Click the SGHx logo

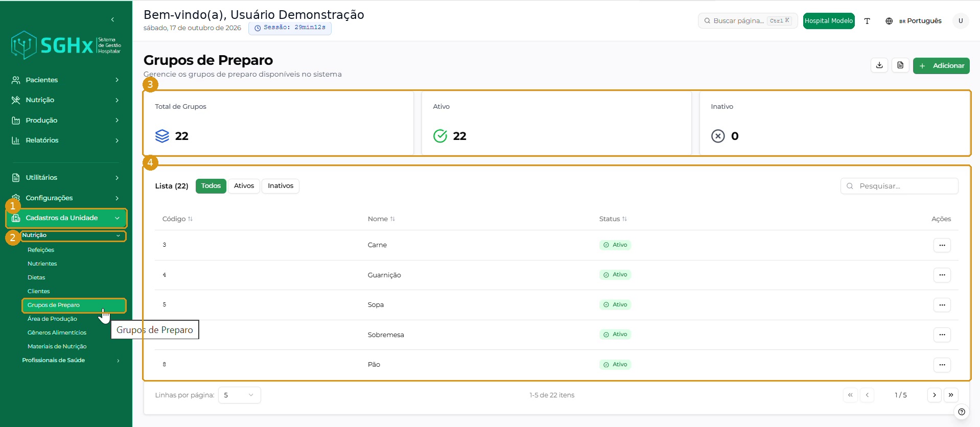(x=66, y=45)
